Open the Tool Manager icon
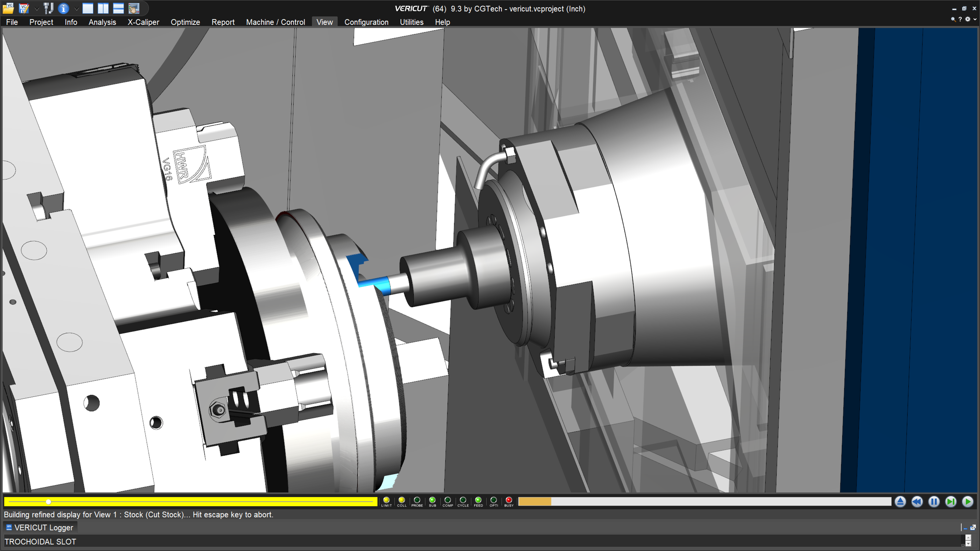980x551 pixels. tap(48, 8)
